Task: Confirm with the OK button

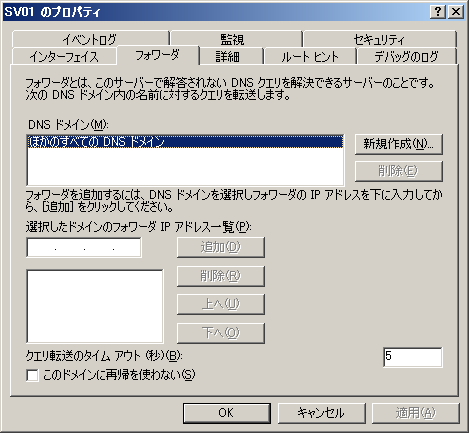Action: click(227, 413)
